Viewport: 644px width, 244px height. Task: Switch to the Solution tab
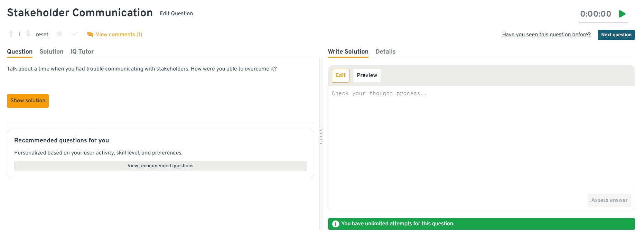[52, 51]
